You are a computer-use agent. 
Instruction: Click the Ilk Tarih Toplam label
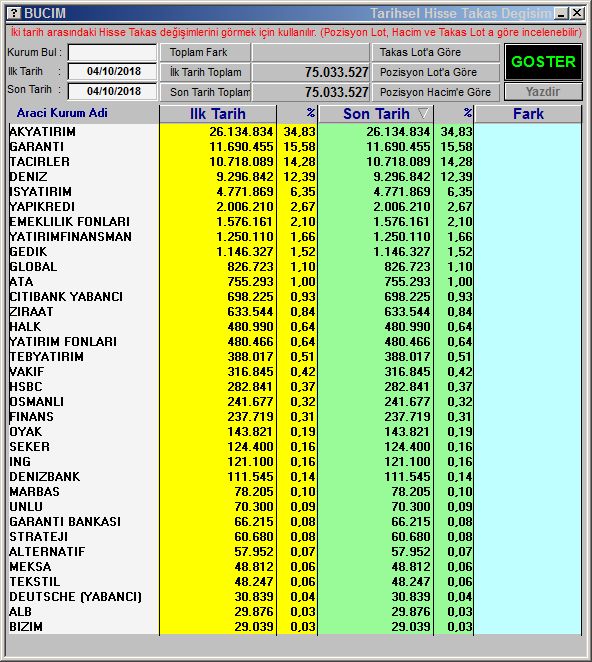pos(205,72)
